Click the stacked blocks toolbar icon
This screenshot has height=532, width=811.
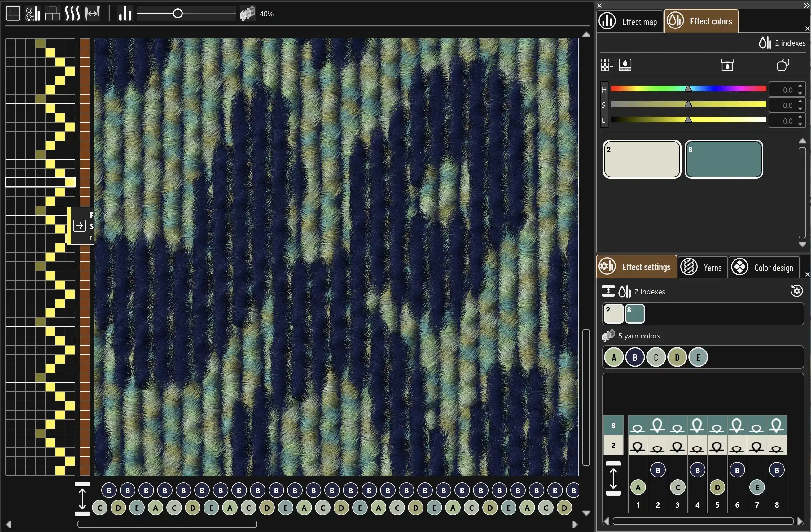(52, 14)
